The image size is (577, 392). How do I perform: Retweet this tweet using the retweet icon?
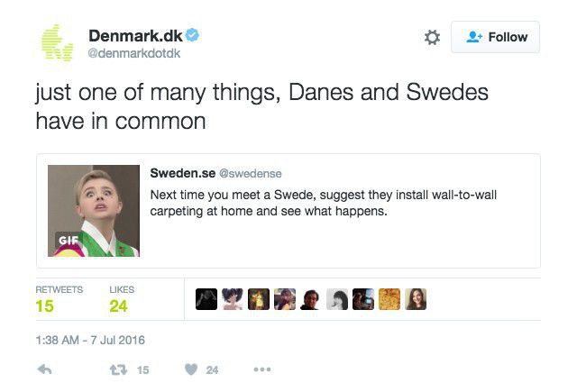[x=117, y=369]
